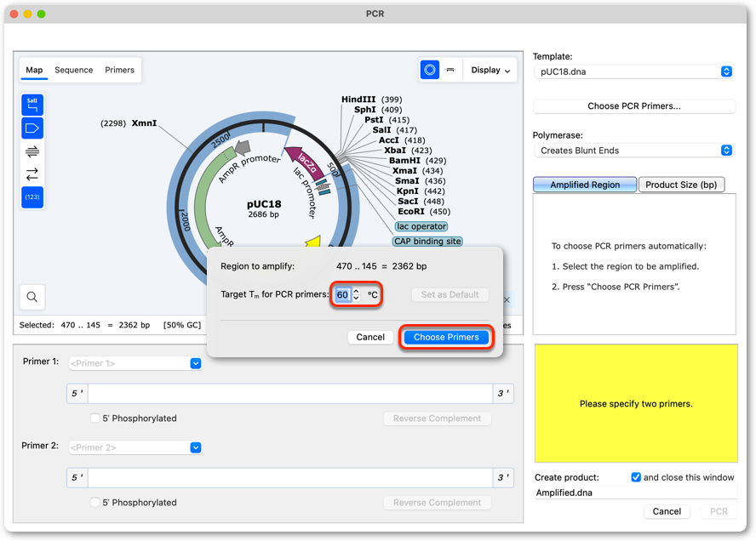Click the Tm stepper arrows
The width and height of the screenshot is (756, 541).
tap(357, 294)
